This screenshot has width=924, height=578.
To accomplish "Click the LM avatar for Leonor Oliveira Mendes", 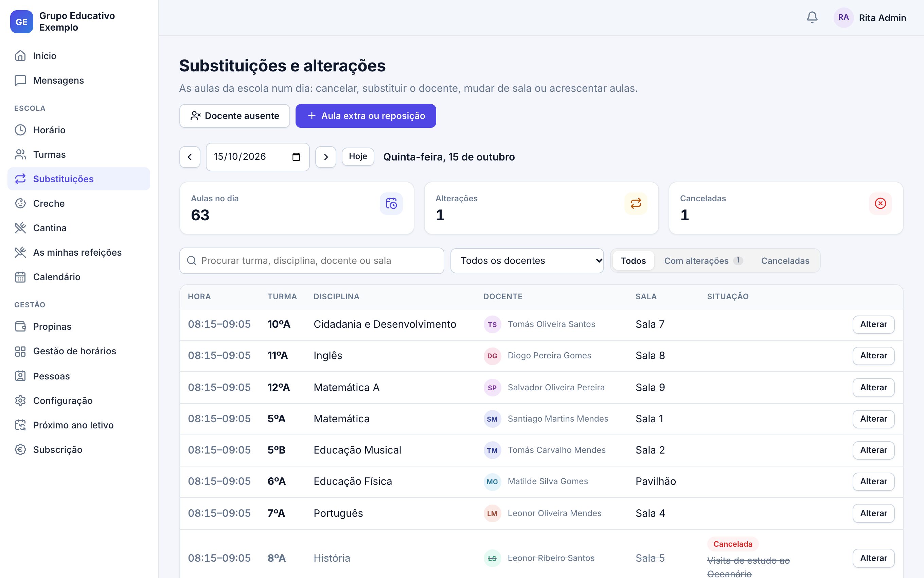I will click(492, 513).
